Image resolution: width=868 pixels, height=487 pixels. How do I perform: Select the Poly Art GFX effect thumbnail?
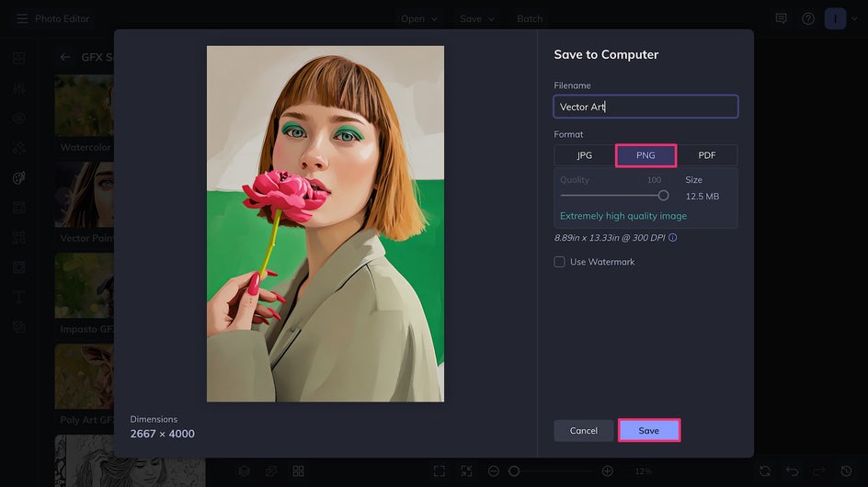click(x=85, y=377)
